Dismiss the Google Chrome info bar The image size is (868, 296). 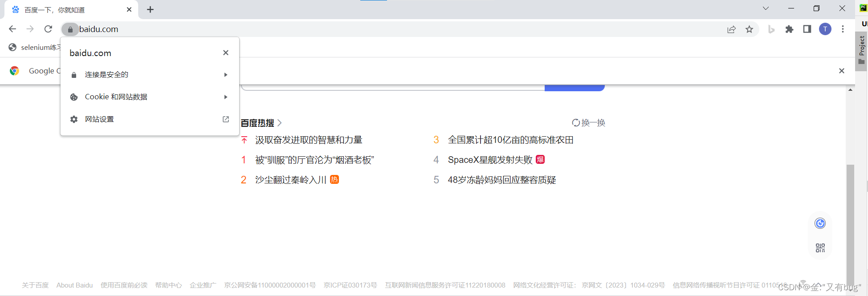(842, 71)
